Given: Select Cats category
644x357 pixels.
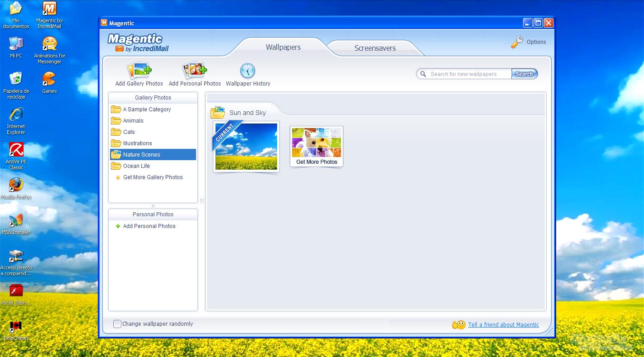Looking at the screenshot, I should (x=153, y=132).
